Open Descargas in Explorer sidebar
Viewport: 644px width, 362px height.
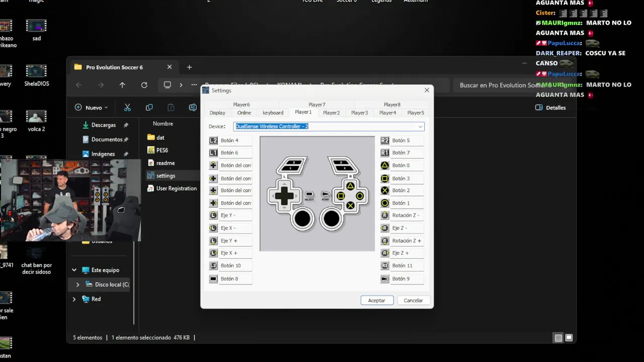tap(104, 125)
